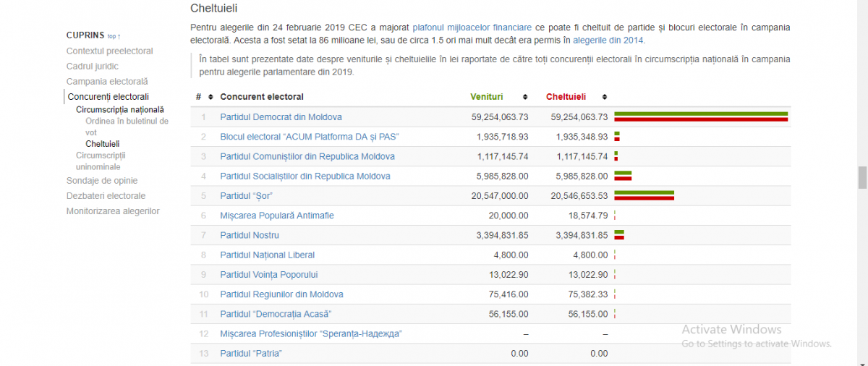Select venituri value 20,547,000.00
The height and width of the screenshot is (366, 868).
[500, 196]
